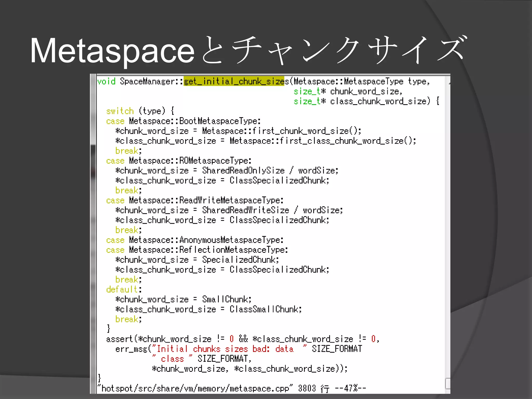Select 'case Metaspace::ROMetaspaceType:' line

[x=179, y=161]
